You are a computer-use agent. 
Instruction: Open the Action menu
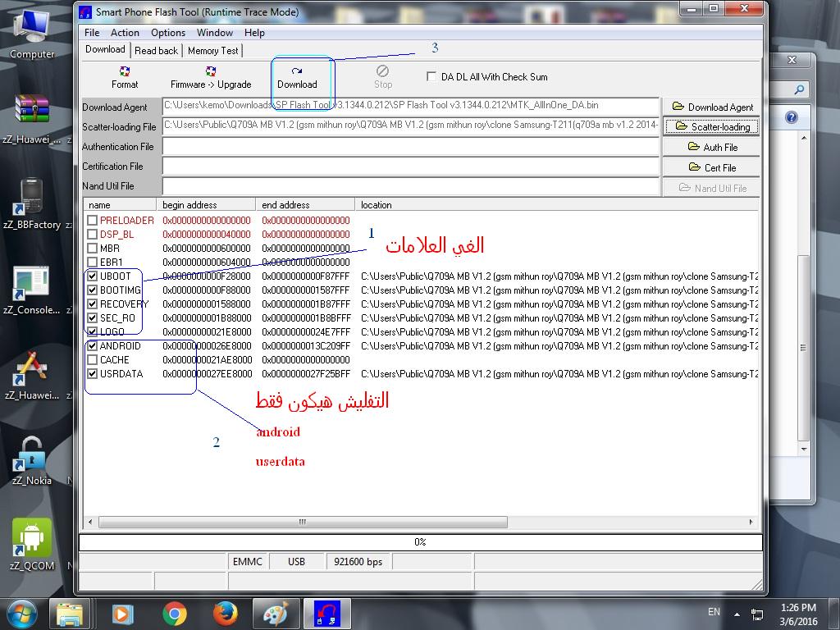click(125, 33)
